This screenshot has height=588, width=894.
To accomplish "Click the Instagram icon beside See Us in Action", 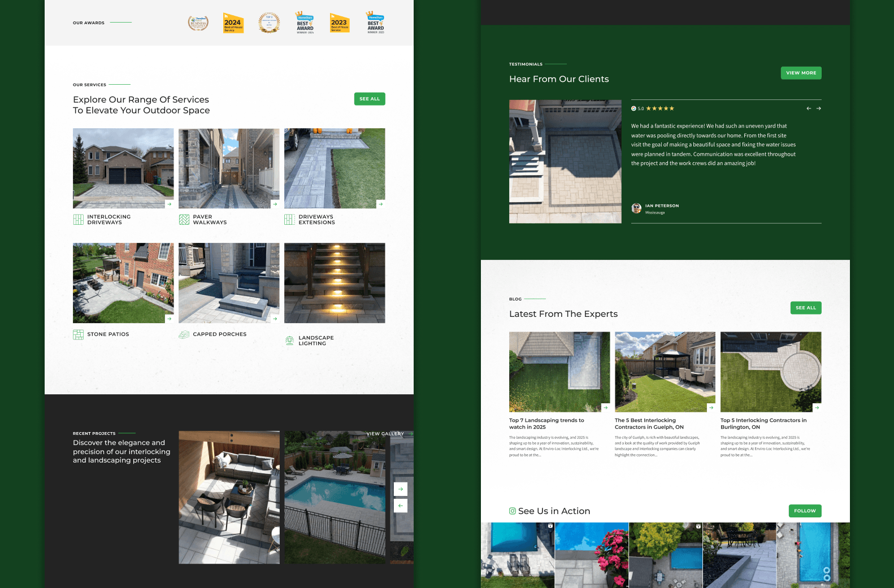I will (x=513, y=511).
